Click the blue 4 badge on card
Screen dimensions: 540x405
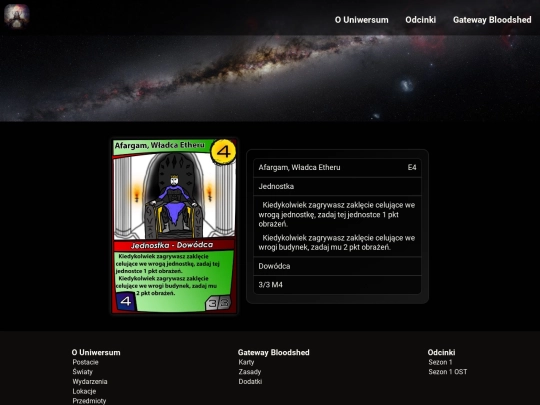(x=125, y=301)
